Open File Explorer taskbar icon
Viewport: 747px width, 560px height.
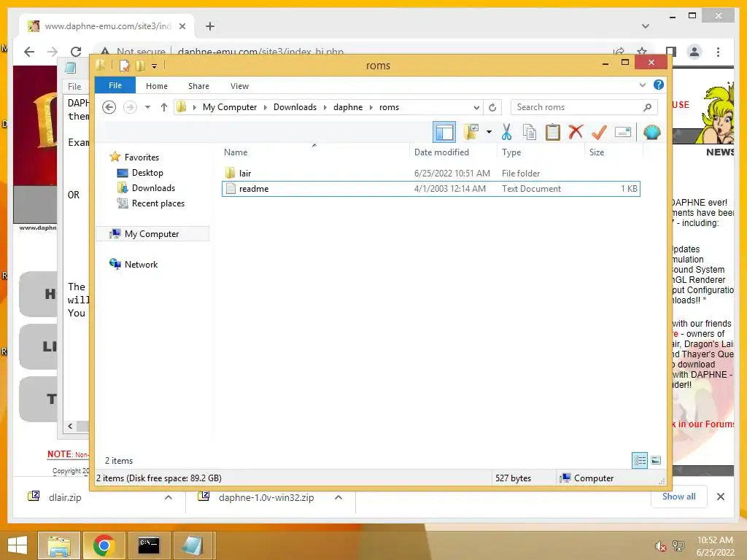pyautogui.click(x=58, y=545)
